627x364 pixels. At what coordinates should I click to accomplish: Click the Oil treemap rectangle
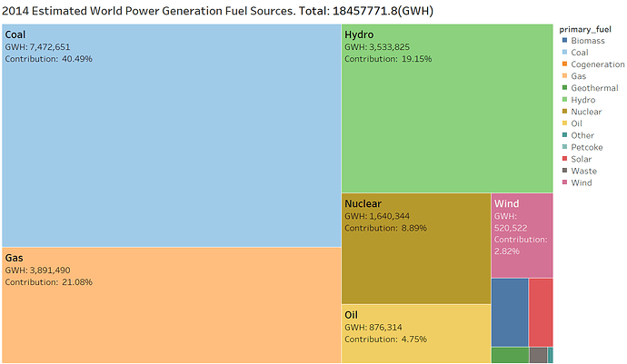[416, 334]
